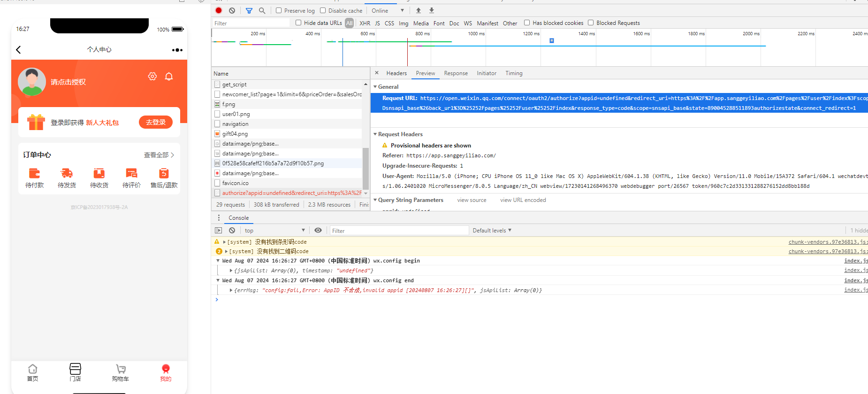Tap the user avatar picture
This screenshot has height=394, width=868.
click(32, 82)
